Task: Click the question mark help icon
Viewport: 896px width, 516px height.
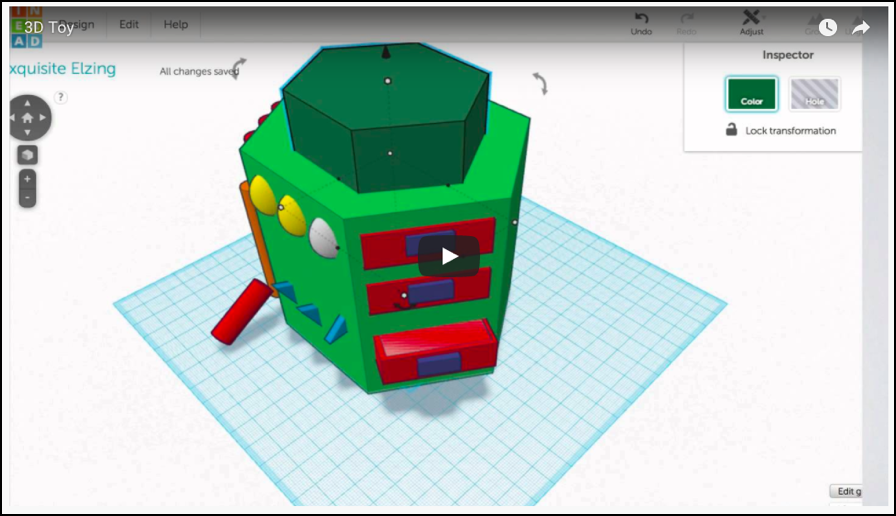Action: click(x=61, y=97)
